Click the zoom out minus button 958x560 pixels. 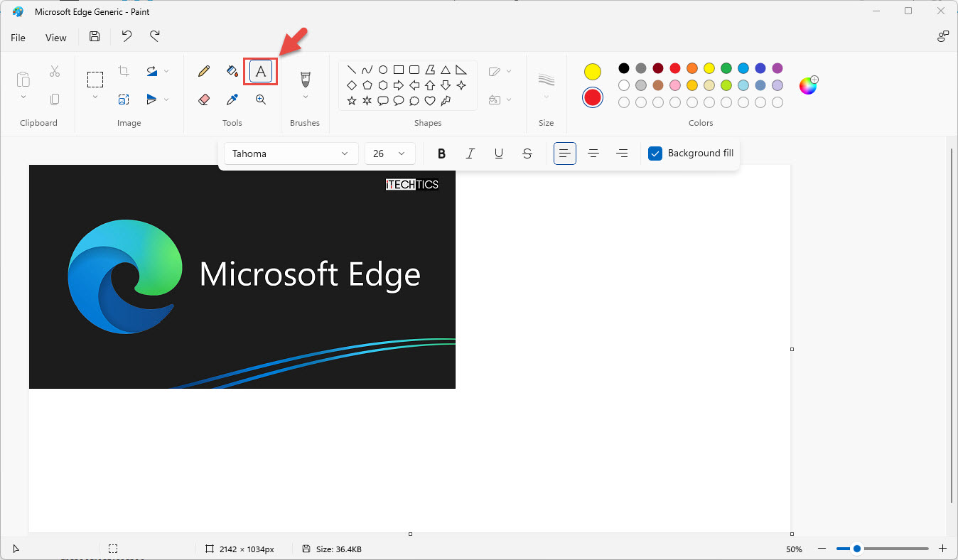point(822,549)
